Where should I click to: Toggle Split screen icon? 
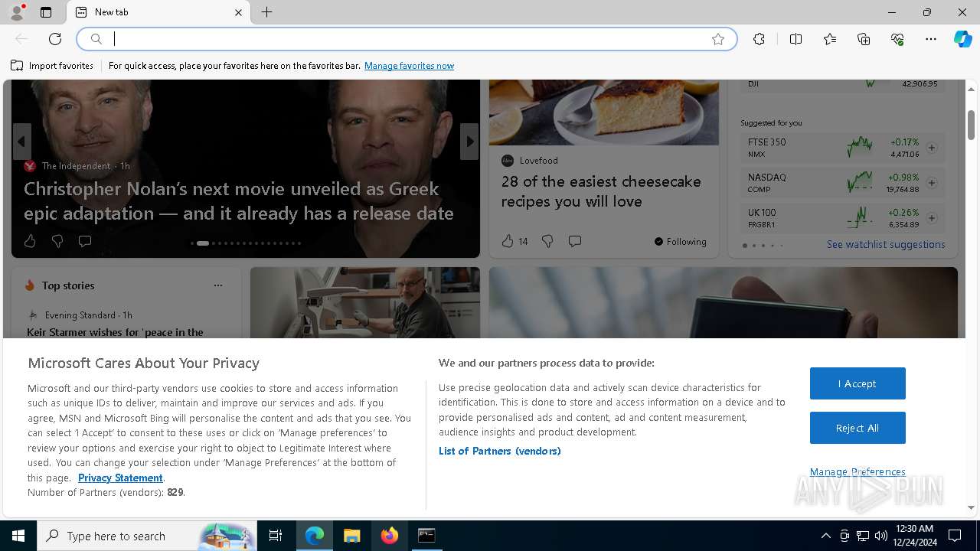(x=795, y=39)
